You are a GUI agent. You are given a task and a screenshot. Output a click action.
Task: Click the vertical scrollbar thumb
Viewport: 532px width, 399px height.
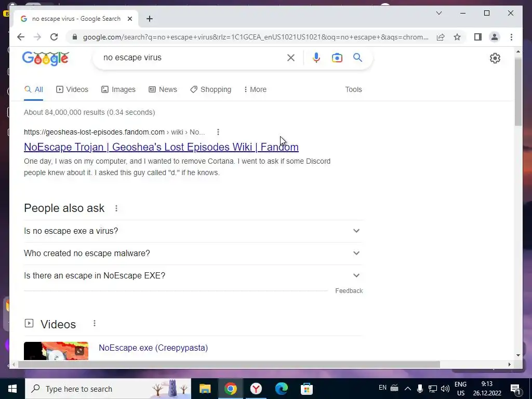pos(518,91)
